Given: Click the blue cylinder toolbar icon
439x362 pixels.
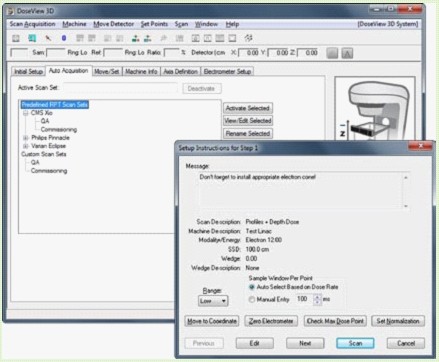Looking at the screenshot, I should tap(64, 38).
